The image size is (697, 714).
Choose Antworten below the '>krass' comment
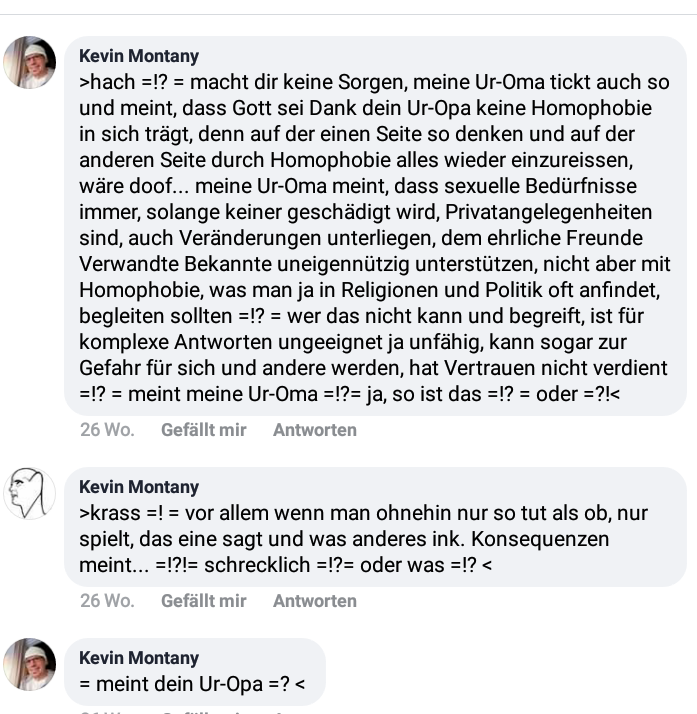(x=314, y=601)
